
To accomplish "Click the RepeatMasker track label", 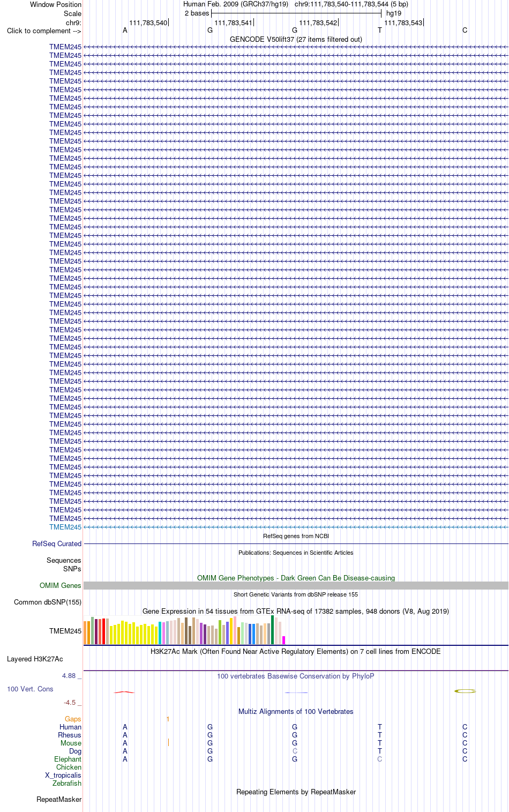I will pyautogui.click(x=59, y=799).
